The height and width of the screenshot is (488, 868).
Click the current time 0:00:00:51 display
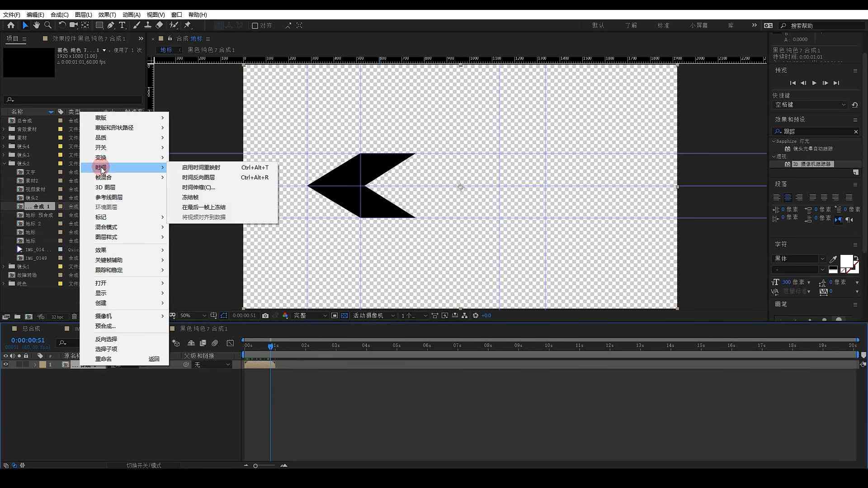[28, 340]
